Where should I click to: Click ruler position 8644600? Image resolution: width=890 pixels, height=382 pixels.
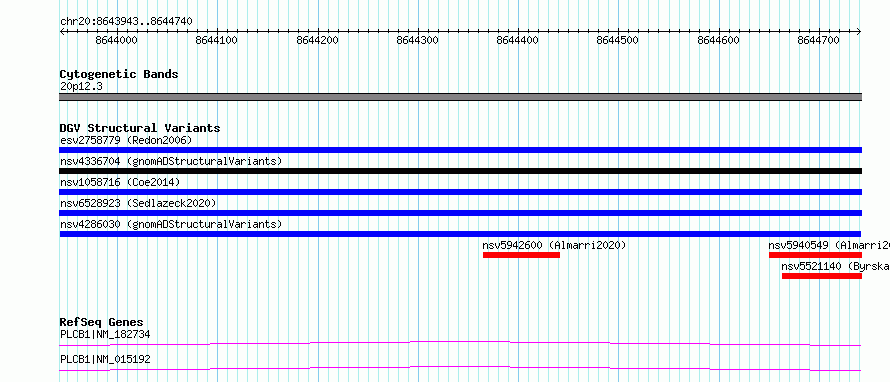[719, 40]
